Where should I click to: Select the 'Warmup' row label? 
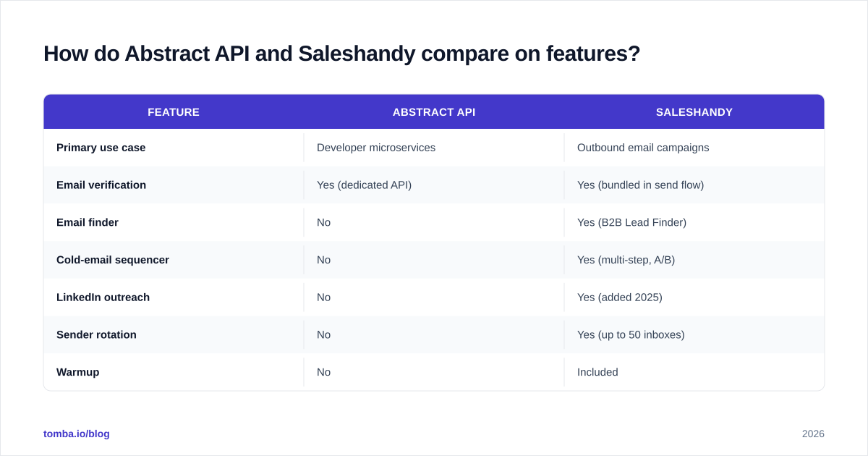pos(78,372)
